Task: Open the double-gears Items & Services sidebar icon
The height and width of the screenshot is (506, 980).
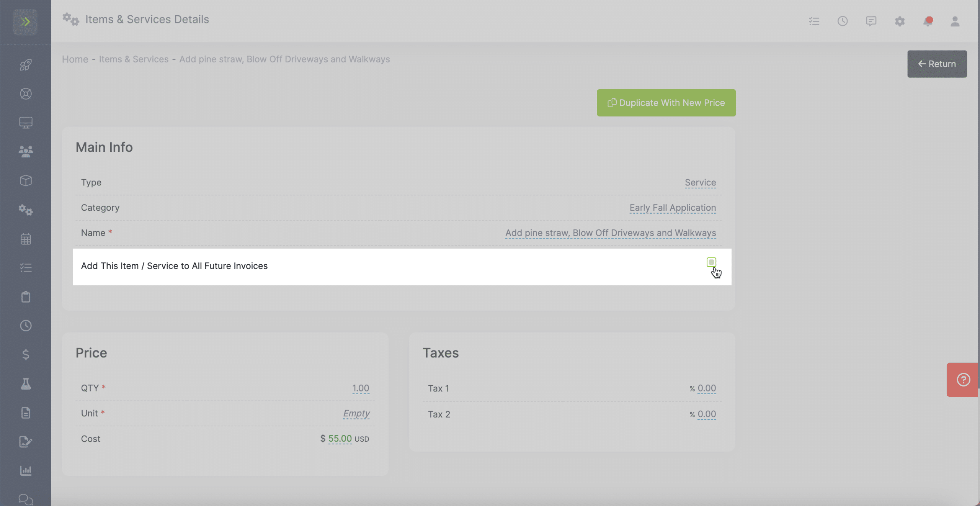Action: point(26,210)
